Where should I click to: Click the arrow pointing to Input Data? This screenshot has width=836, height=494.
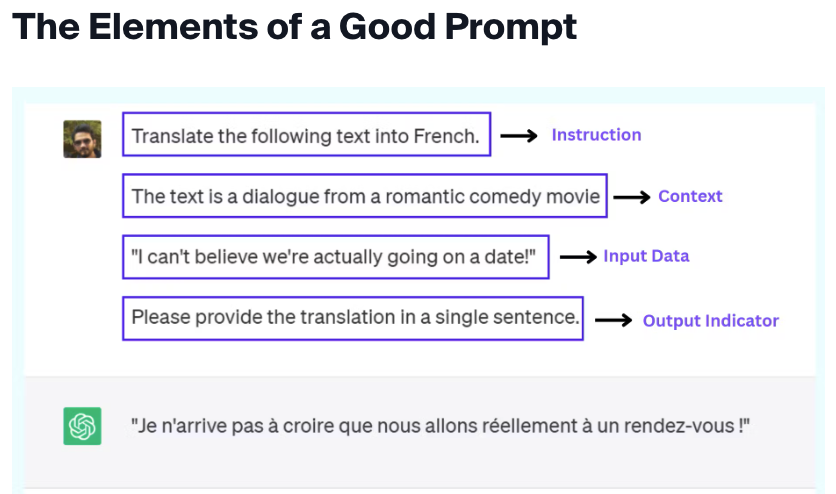point(578,257)
